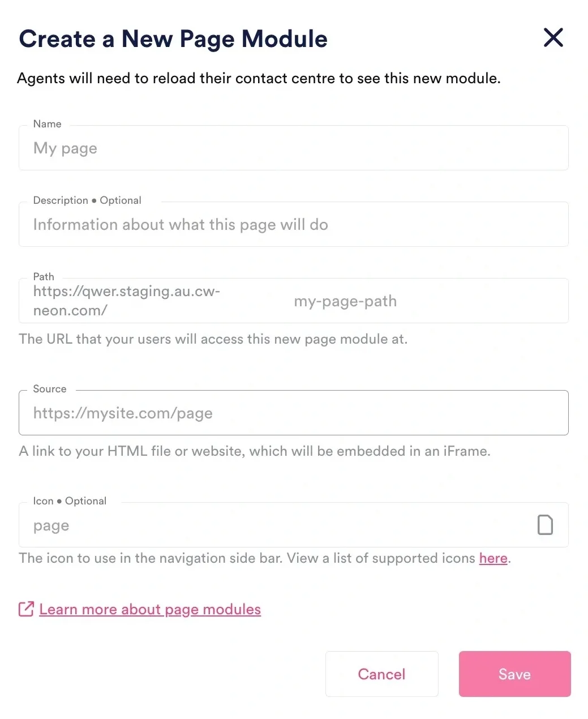Focus the Name input field

point(293,148)
